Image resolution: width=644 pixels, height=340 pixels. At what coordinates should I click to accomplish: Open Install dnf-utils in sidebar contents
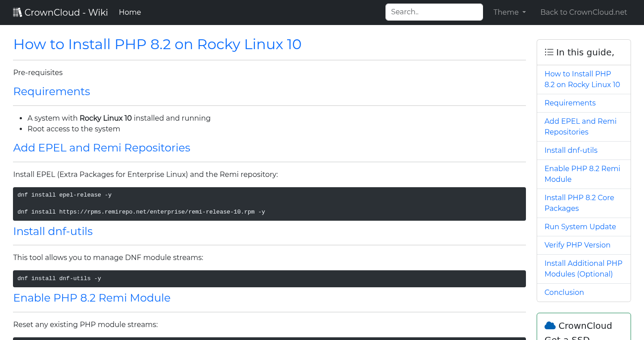tap(571, 150)
